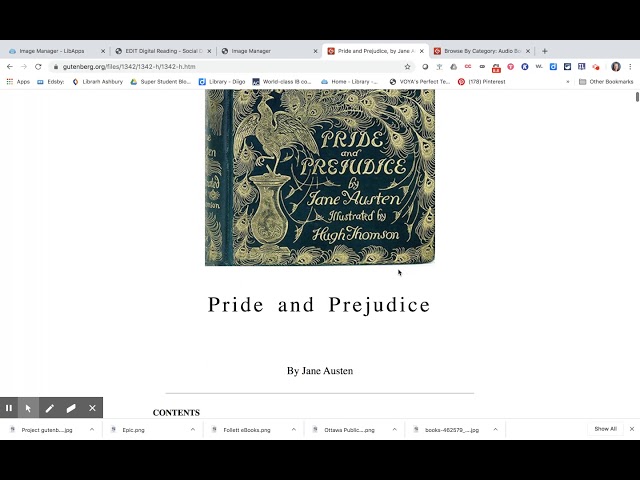Open the Library Ashbury bookmark
The width and height of the screenshot is (640, 480).
(98, 82)
